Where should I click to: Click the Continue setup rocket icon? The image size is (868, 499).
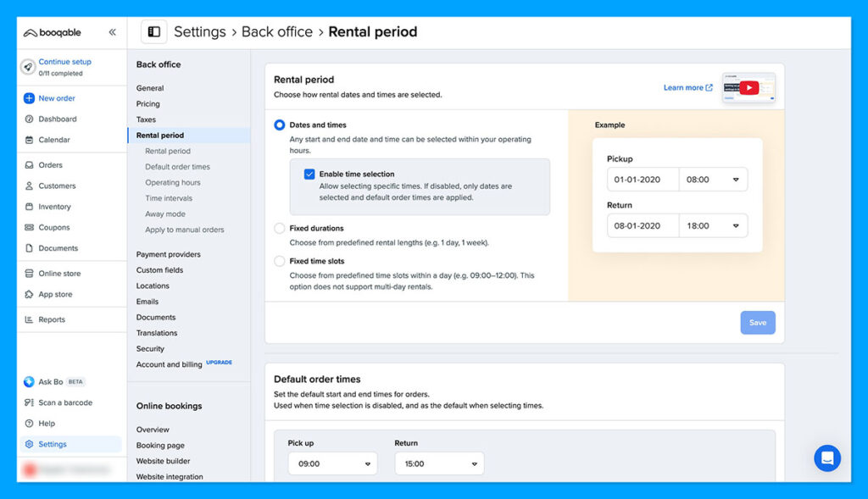(28, 67)
